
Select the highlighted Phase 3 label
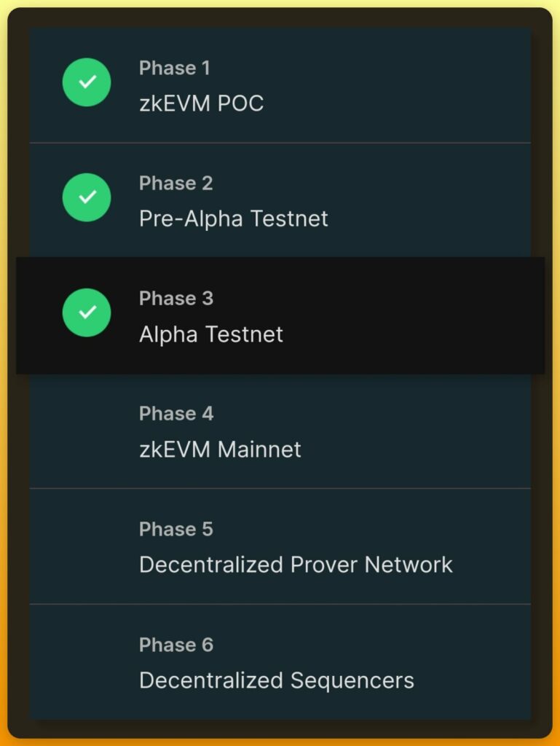[176, 298]
